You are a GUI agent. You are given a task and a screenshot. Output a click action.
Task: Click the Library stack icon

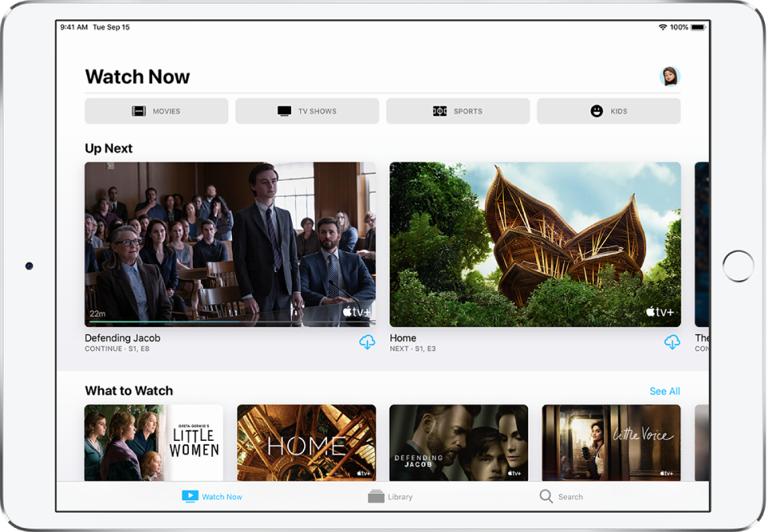(376, 496)
